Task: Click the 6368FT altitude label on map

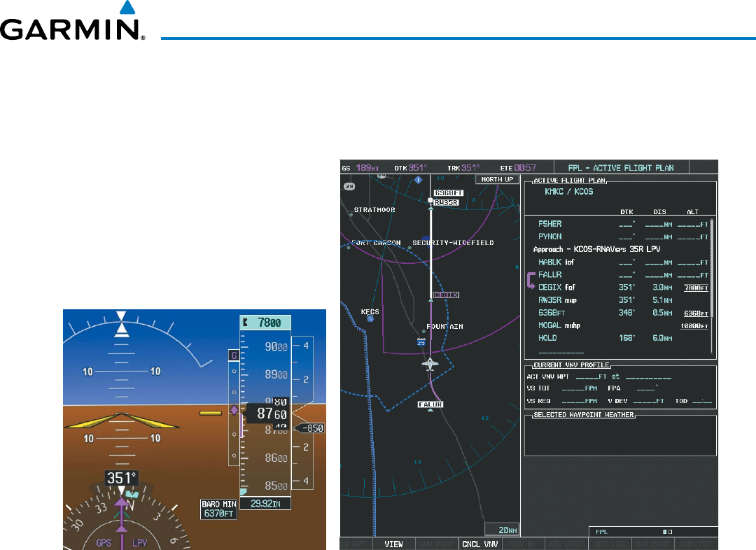Action: click(x=449, y=193)
